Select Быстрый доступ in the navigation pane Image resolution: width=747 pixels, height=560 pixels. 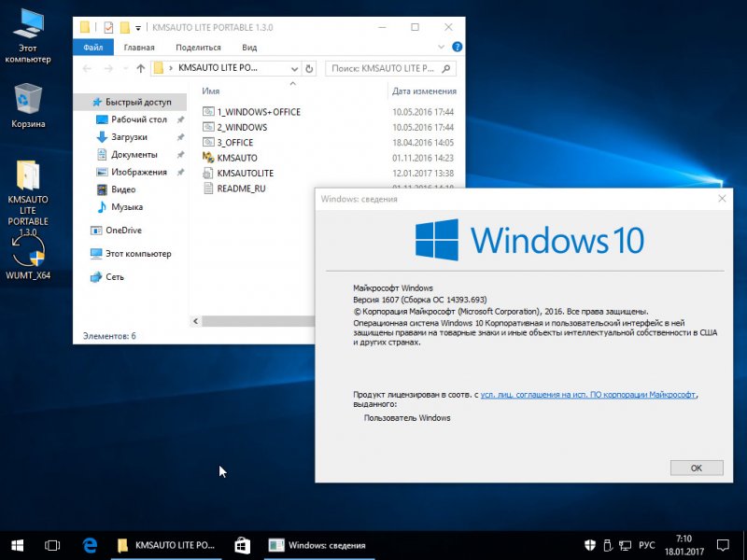point(130,102)
